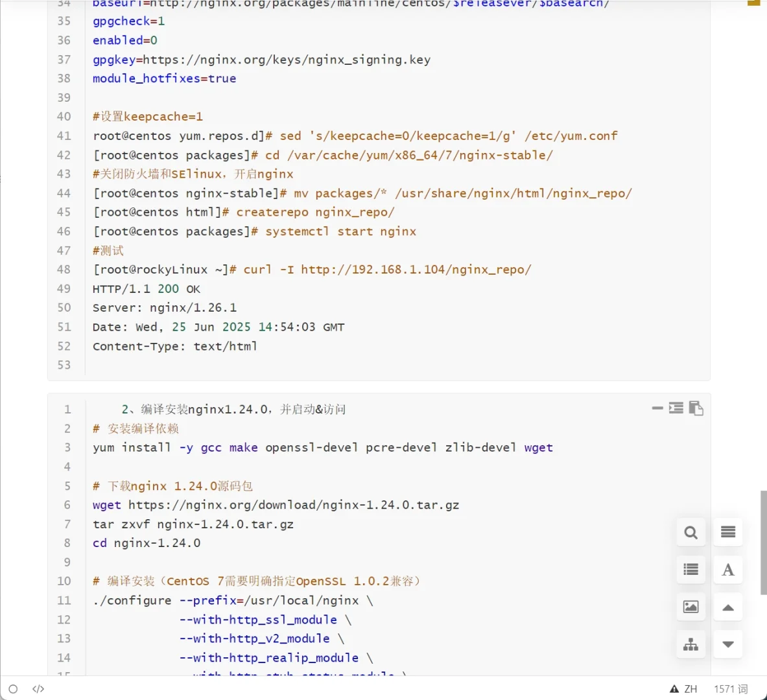The width and height of the screenshot is (767, 700).
Task: Click the warning triangle spell-check icon
Action: 674,689
